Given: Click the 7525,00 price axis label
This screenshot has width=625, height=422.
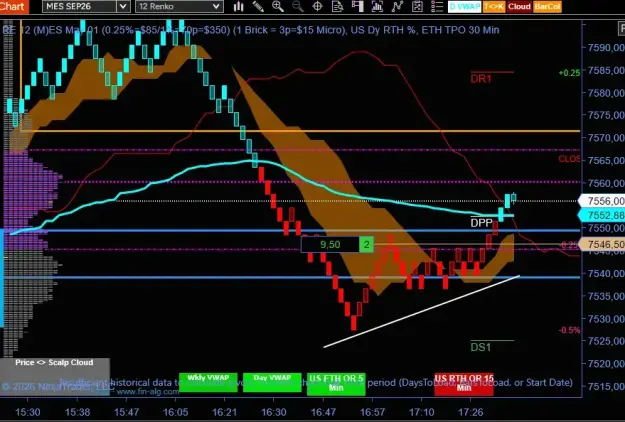Looking at the screenshot, I should coord(606,341).
